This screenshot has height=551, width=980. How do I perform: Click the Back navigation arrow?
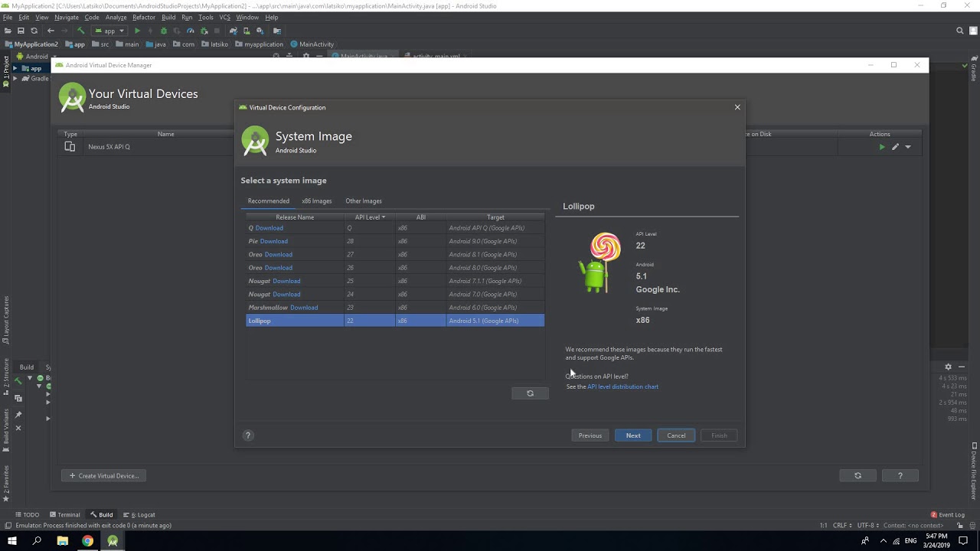pyautogui.click(x=51, y=31)
